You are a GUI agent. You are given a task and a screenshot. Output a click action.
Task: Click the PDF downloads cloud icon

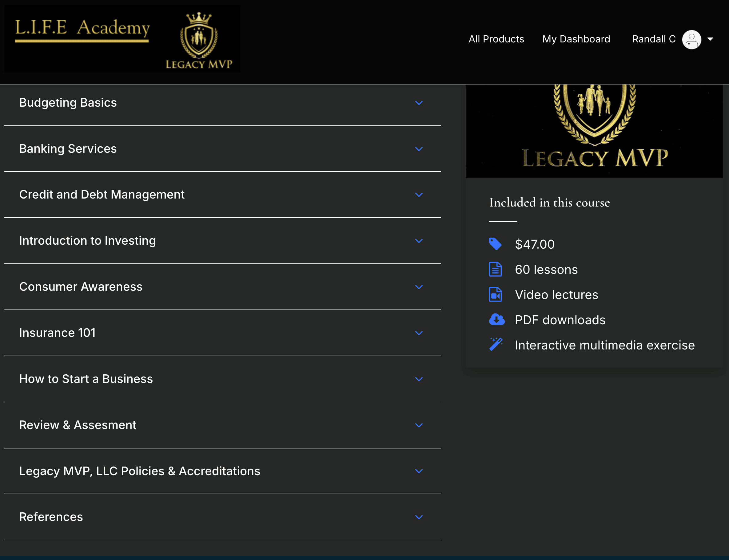496,320
